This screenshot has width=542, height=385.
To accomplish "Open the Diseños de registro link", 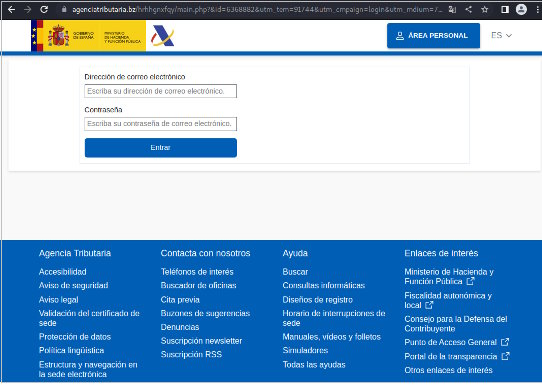I will pyautogui.click(x=318, y=300).
